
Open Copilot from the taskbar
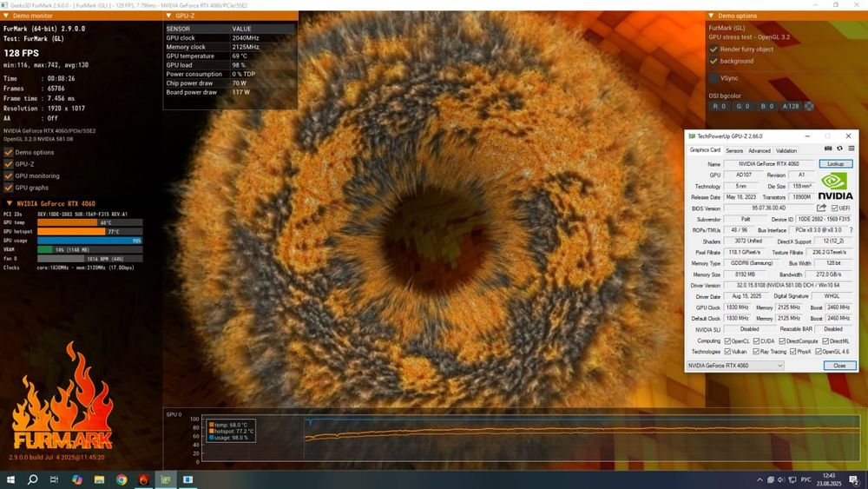tap(77, 479)
